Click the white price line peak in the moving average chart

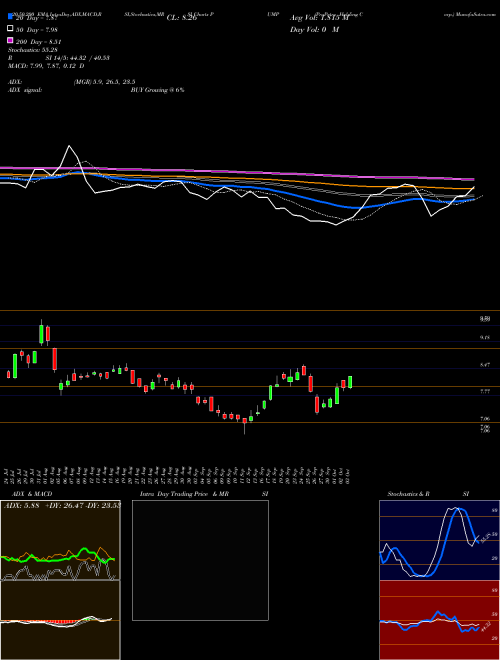click(x=69, y=146)
